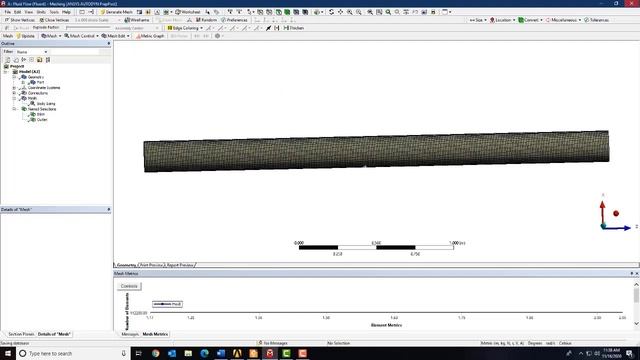Image resolution: width=640 pixels, height=360 pixels.
Task: Toggle Random colors option
Action: tap(206, 20)
